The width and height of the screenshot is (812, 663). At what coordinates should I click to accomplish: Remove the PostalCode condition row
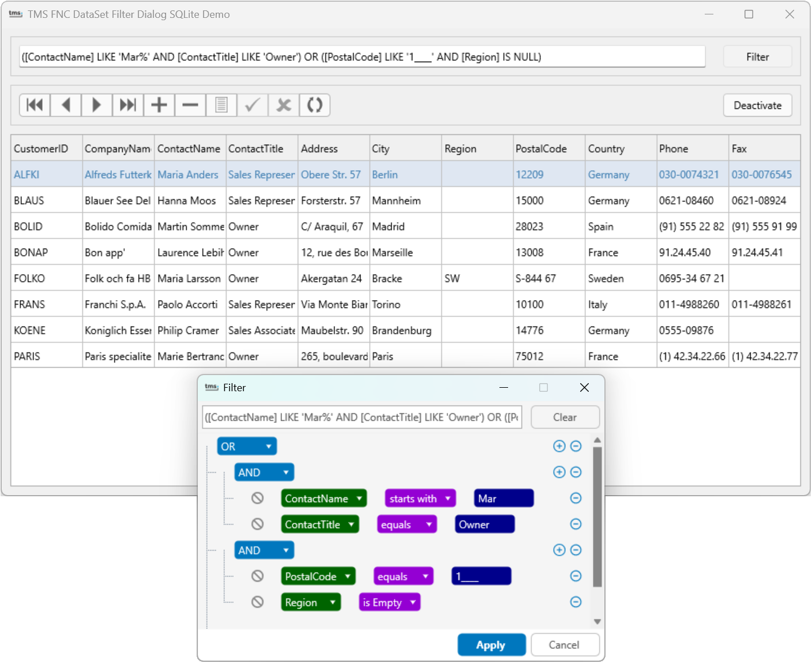coord(576,576)
